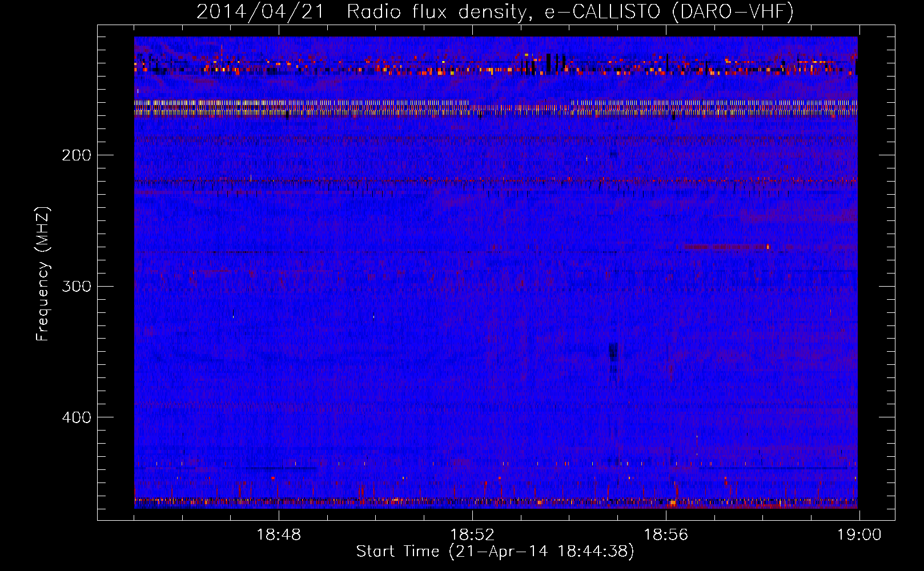Click the 18:48 time tick label
Screen dimensions: 924x571
click(x=279, y=535)
